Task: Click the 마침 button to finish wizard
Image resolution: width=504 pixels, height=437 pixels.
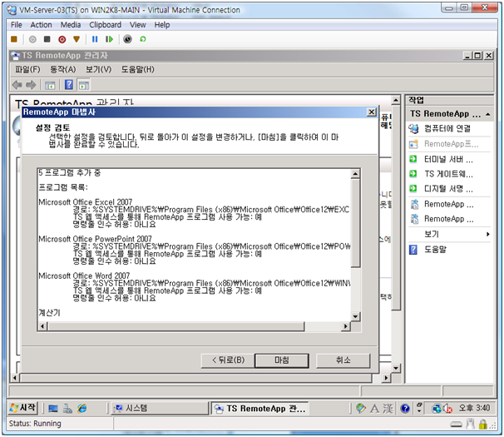Action: 282,360
